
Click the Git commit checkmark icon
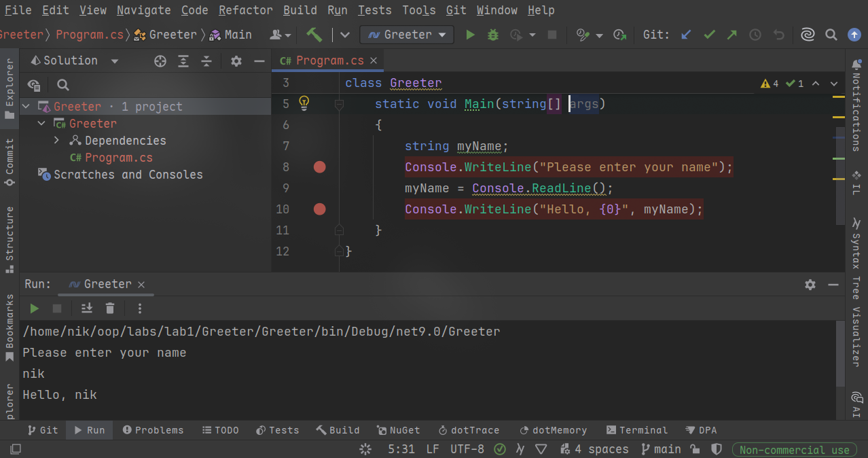point(709,35)
